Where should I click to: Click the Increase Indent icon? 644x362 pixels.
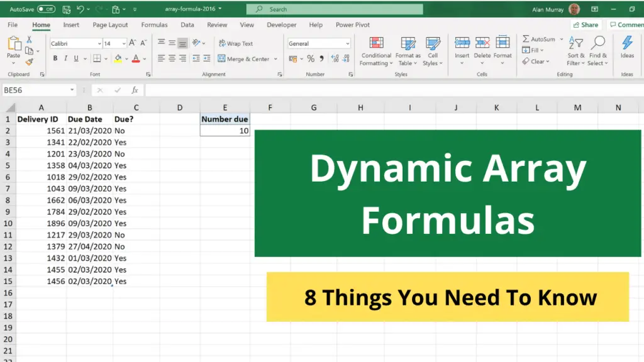click(x=206, y=58)
